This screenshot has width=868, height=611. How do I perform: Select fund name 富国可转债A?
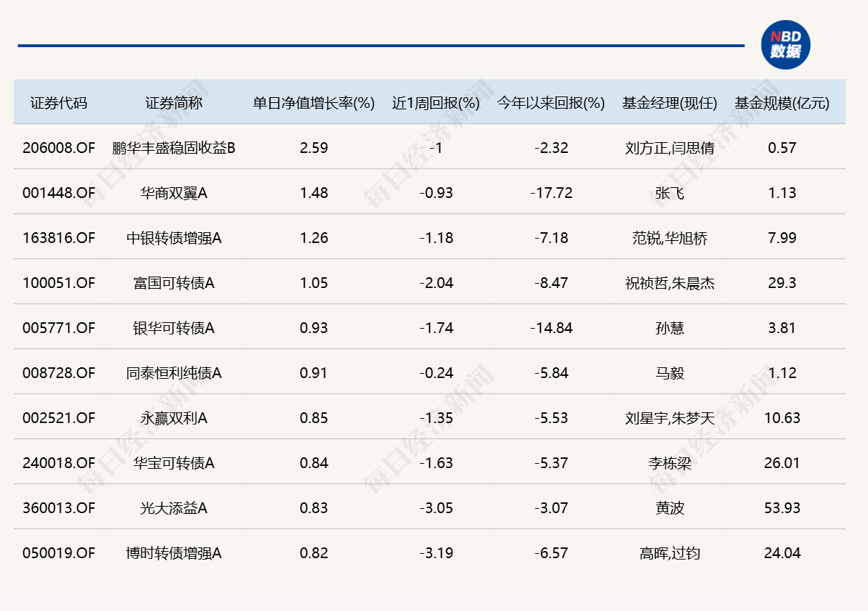(x=174, y=283)
